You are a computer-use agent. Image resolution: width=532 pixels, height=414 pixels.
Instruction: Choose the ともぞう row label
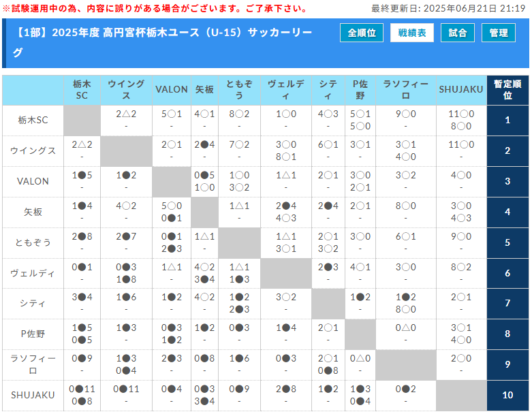coord(33,242)
